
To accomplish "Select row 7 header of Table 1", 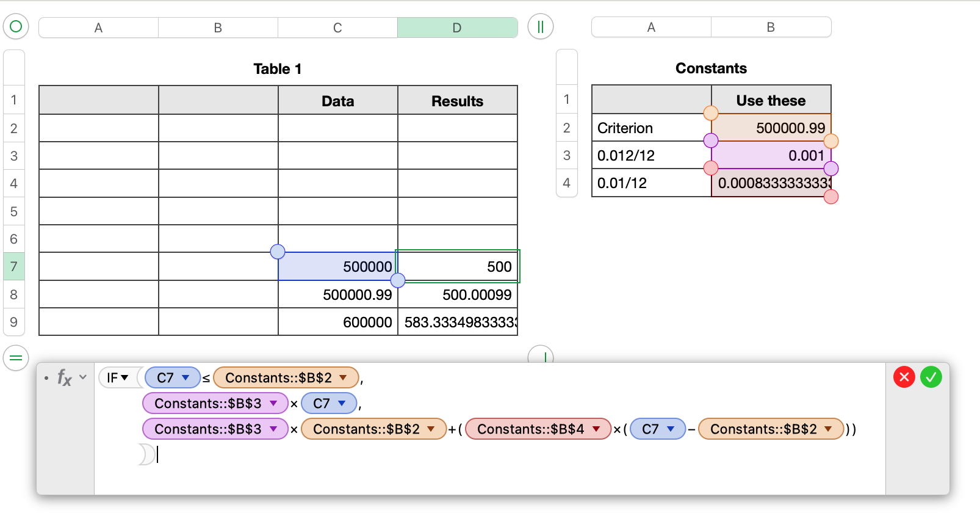I will [14, 266].
